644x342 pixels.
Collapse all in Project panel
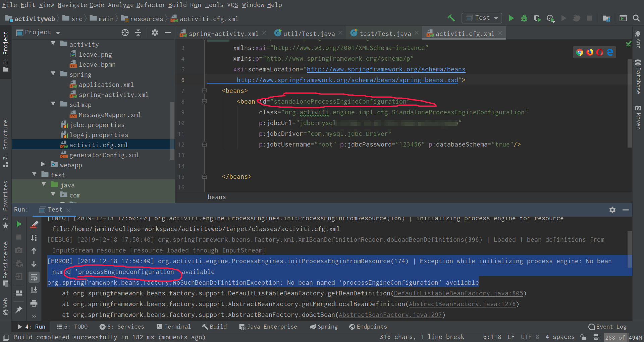(x=138, y=33)
